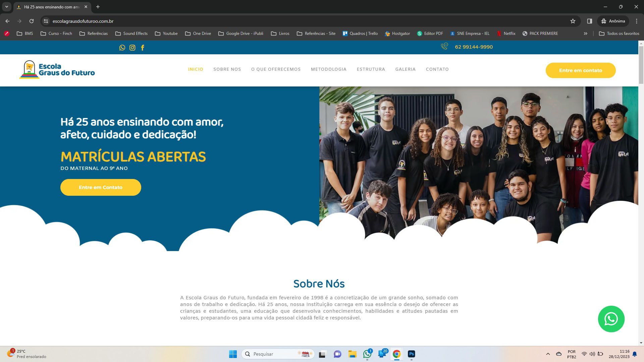
Task: Open the browser side panel icon
Action: pos(589,21)
